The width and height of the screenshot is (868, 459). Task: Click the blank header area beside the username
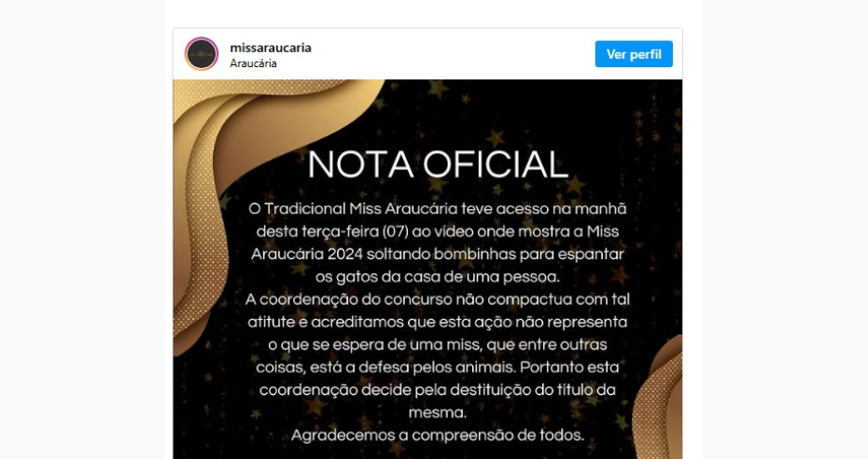coord(454,54)
